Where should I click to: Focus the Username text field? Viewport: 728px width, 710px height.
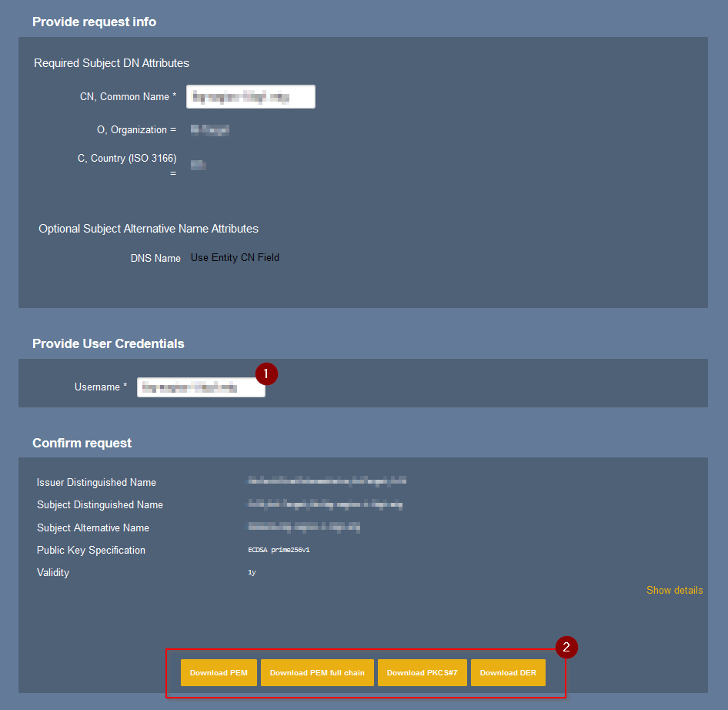201,387
